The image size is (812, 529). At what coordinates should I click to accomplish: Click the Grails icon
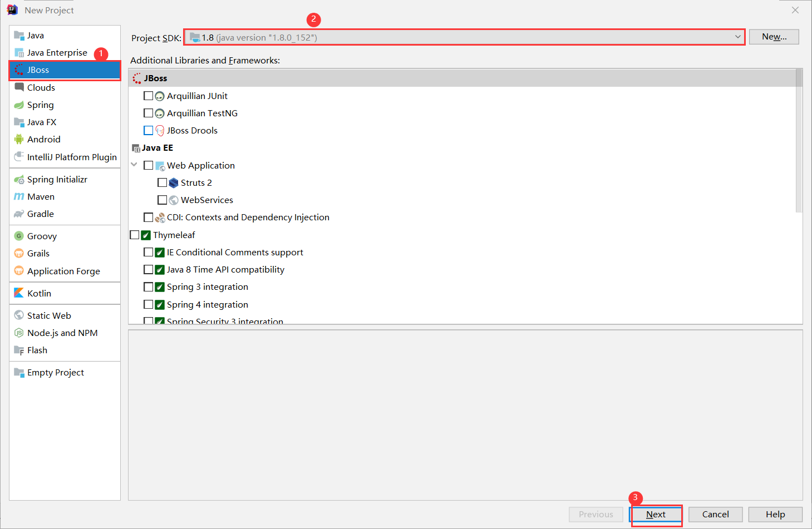19,254
